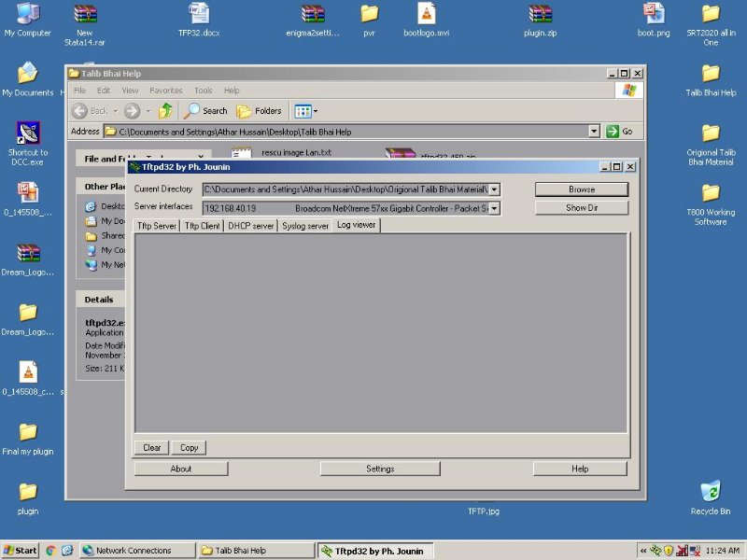
Task: Select New Stata14.rar archive on desktop
Action: coord(85,24)
